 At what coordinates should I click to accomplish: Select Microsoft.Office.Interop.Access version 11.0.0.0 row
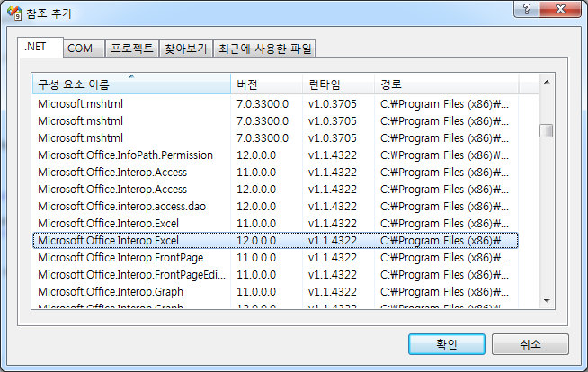click(276, 173)
